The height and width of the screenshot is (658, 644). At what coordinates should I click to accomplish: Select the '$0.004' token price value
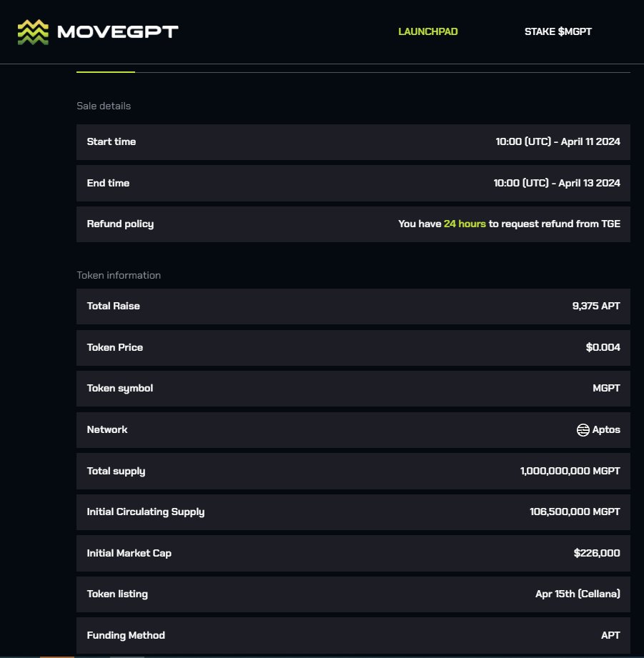pos(603,347)
